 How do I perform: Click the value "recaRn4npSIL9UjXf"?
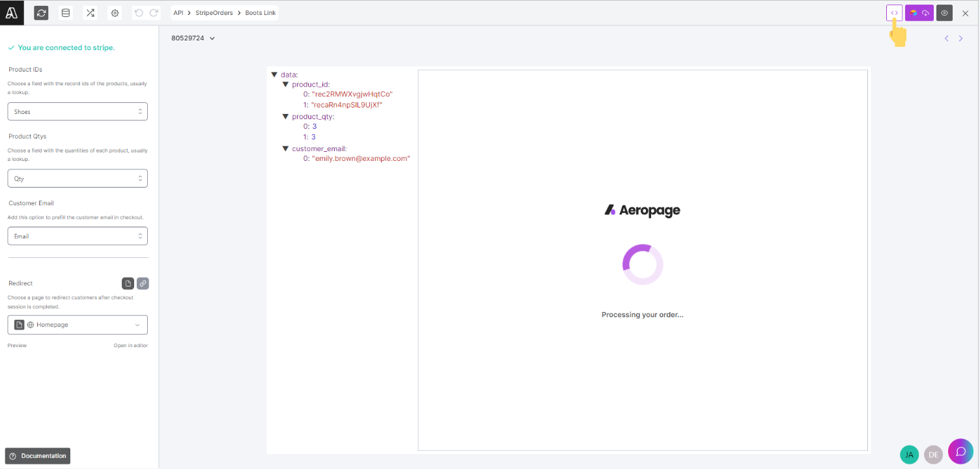[x=347, y=104]
